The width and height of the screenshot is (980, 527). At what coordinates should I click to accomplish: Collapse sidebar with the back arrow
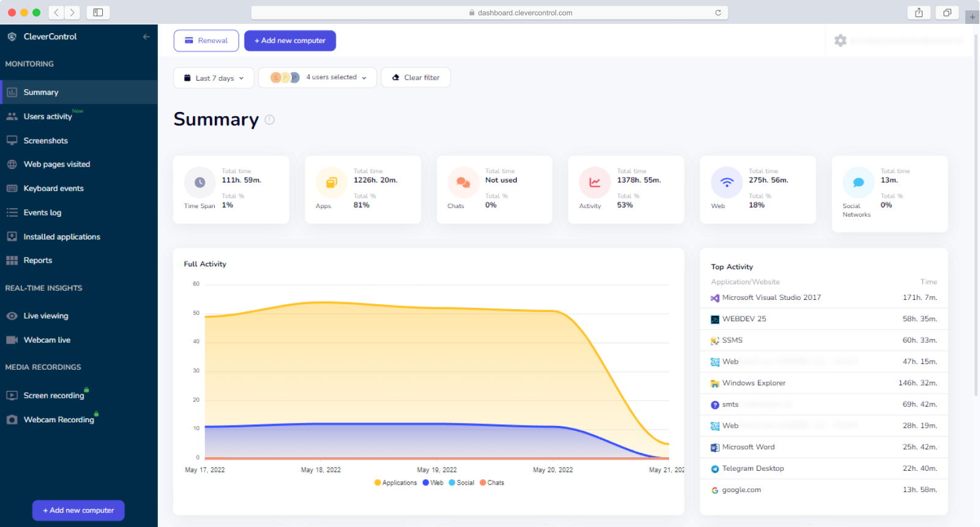(x=146, y=37)
